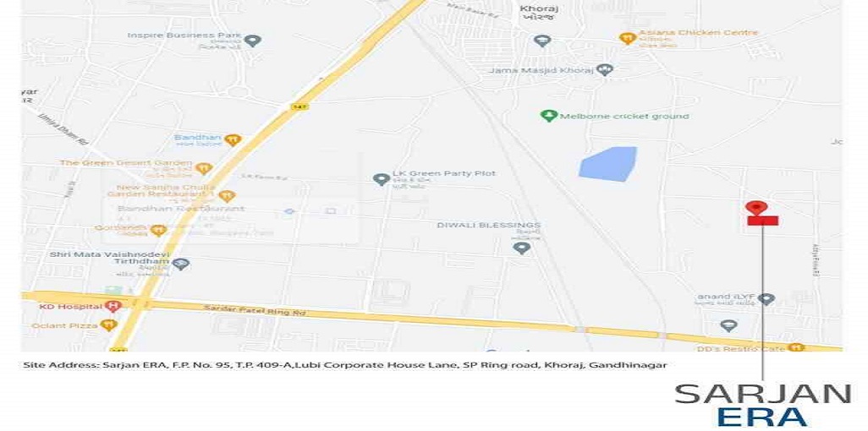Open the Oclant Pizza restaurant pin
Viewport: 868px width, 431px height.
(x=109, y=325)
